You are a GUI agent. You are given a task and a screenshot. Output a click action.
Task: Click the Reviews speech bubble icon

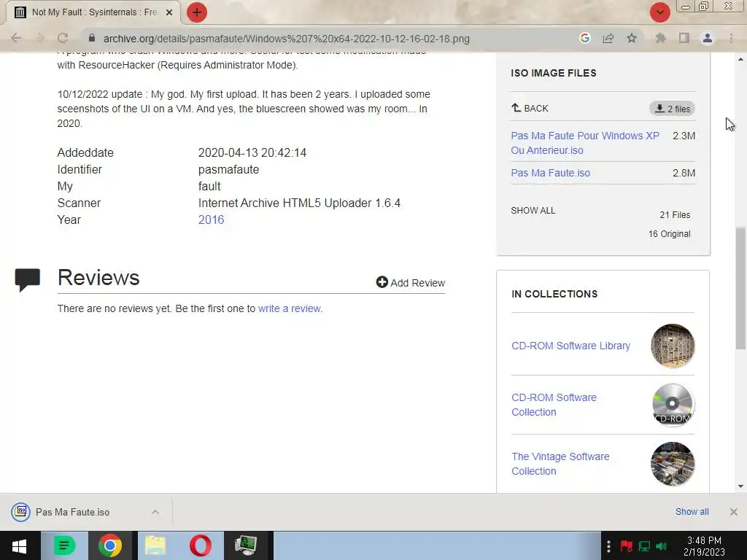click(x=27, y=279)
